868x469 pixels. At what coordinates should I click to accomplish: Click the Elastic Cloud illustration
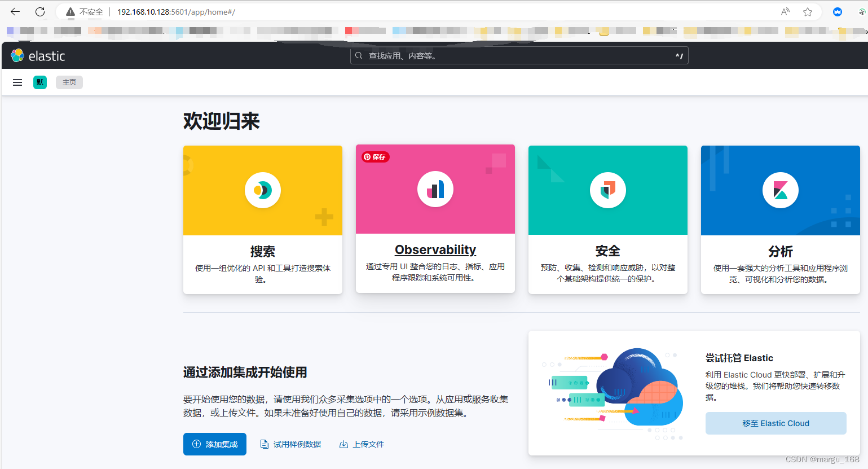coord(613,393)
